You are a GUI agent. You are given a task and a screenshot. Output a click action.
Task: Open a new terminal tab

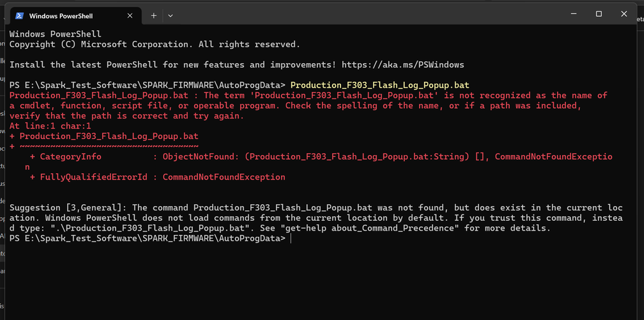click(154, 15)
